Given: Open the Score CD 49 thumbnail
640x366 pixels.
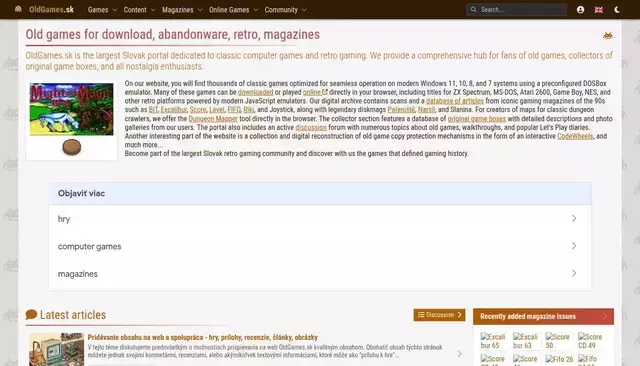Looking at the screenshot, I should point(590,341).
